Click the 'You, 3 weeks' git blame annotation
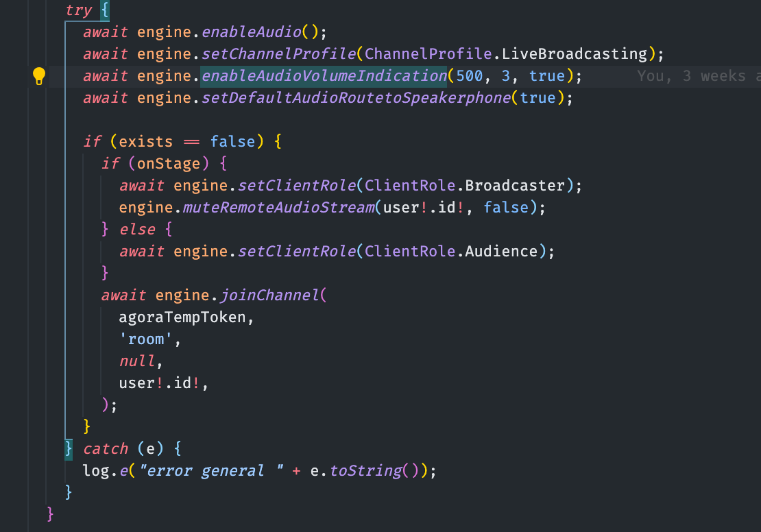 pos(699,76)
